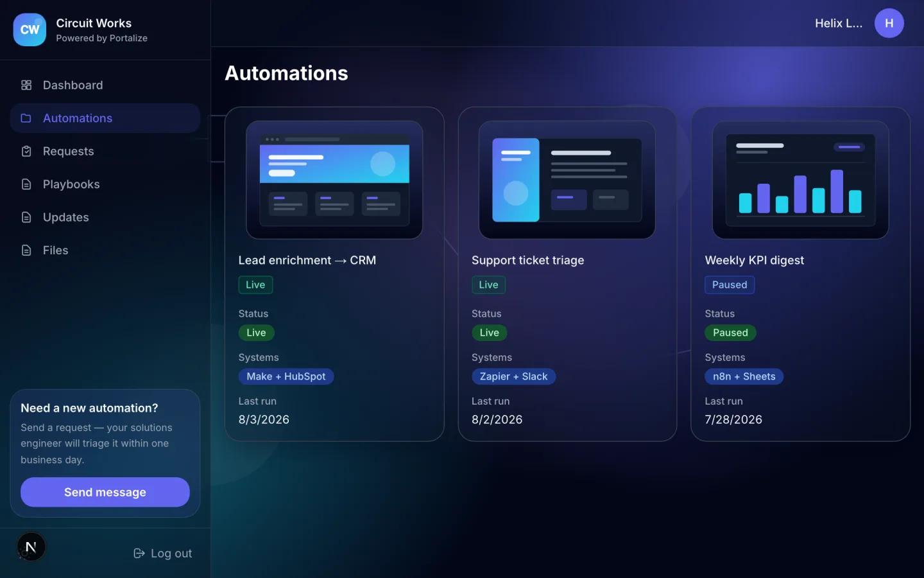924x578 pixels.
Task: Click outlined Live badge on Support ticket triage
Action: point(488,285)
